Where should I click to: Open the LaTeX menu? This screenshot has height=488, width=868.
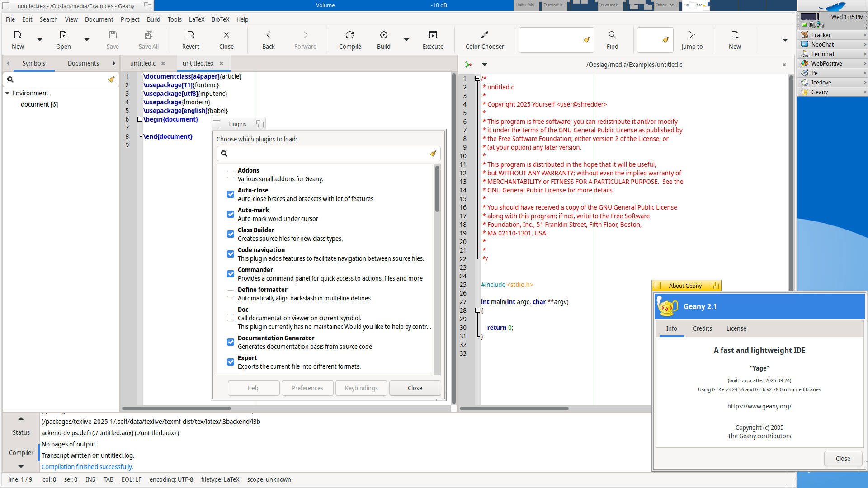pyautogui.click(x=196, y=19)
